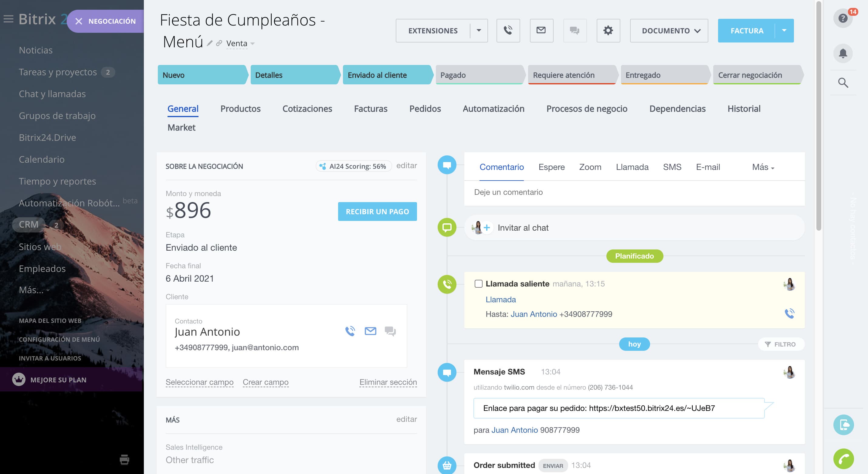Switch to the Productos tab
This screenshot has height=474, width=868.
click(x=240, y=109)
